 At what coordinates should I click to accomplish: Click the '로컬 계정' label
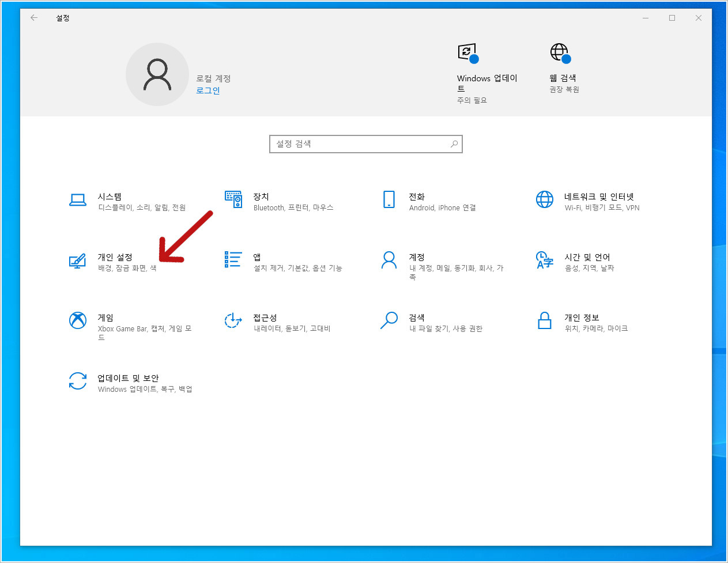coord(213,78)
